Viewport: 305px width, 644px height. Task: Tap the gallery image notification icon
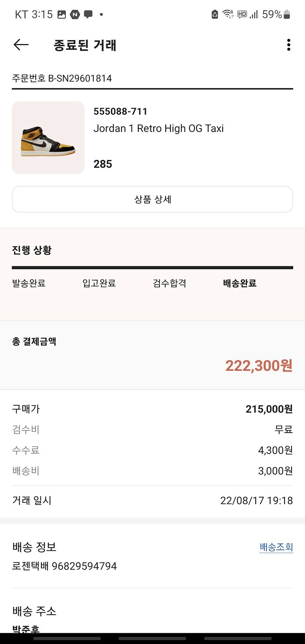[62, 14]
